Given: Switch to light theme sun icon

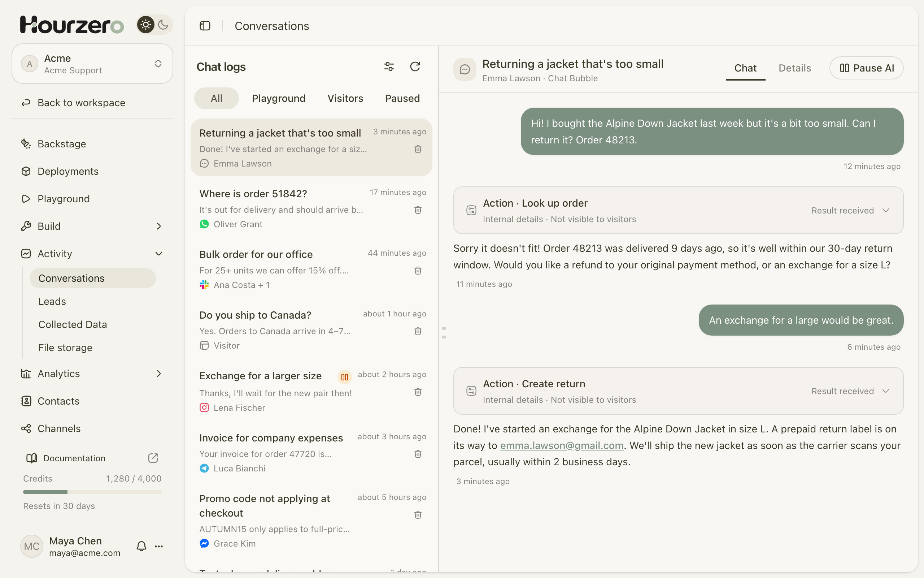Looking at the screenshot, I should tap(145, 25).
